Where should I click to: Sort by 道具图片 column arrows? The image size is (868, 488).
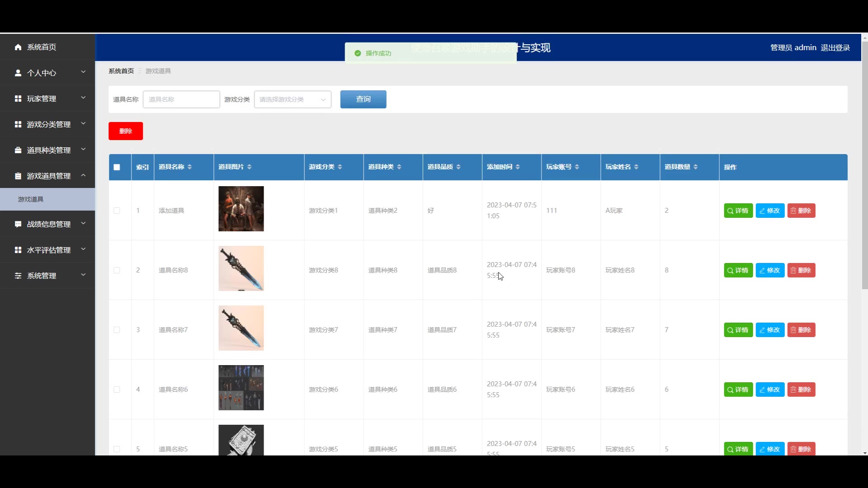click(x=249, y=167)
